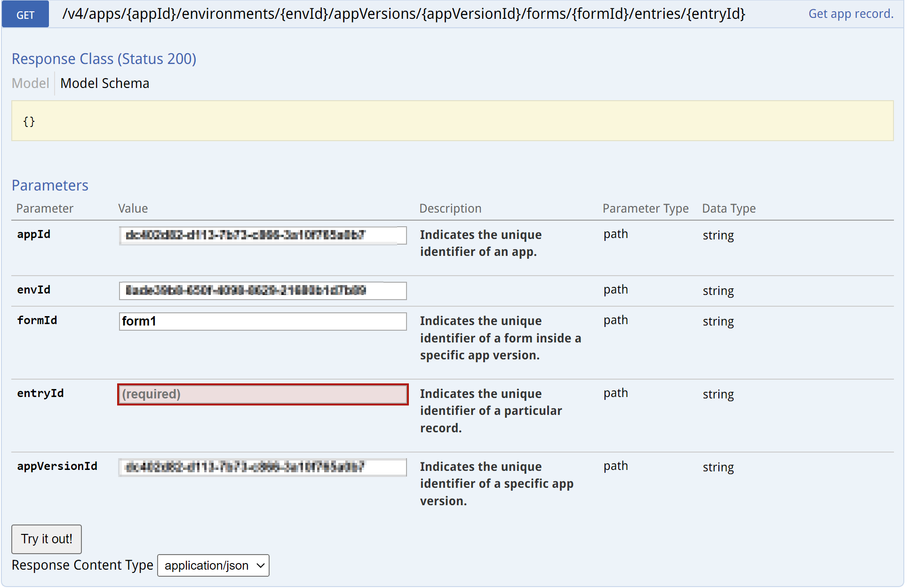
Task: Click the 'Get app record.' link
Action: click(850, 14)
